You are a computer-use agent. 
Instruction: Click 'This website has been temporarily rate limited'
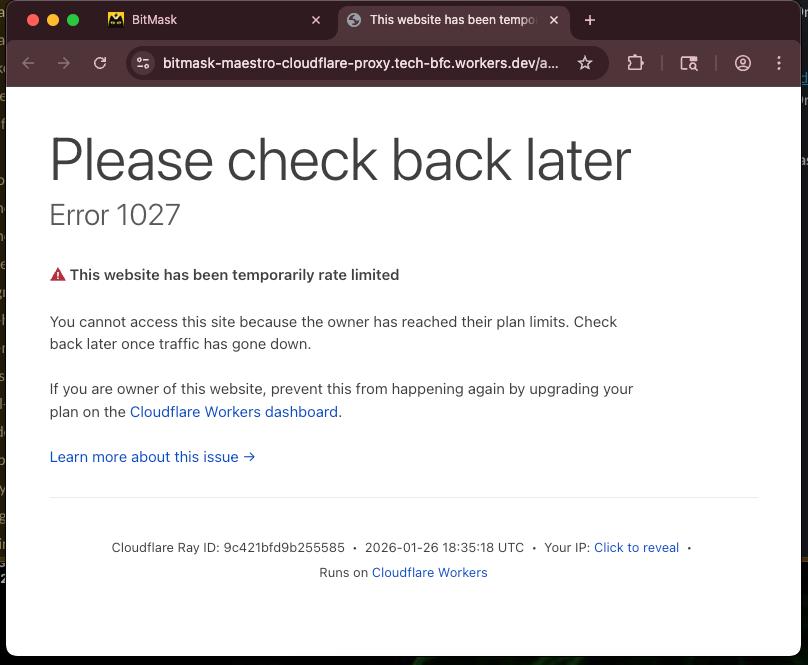coord(234,275)
